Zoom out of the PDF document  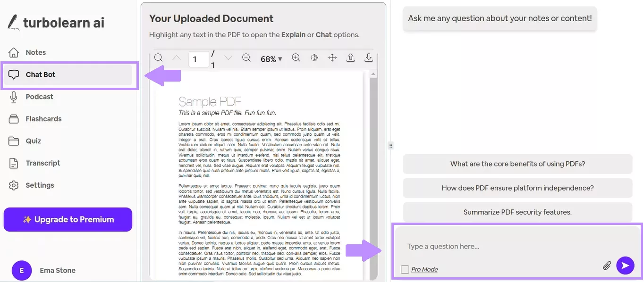(246, 58)
